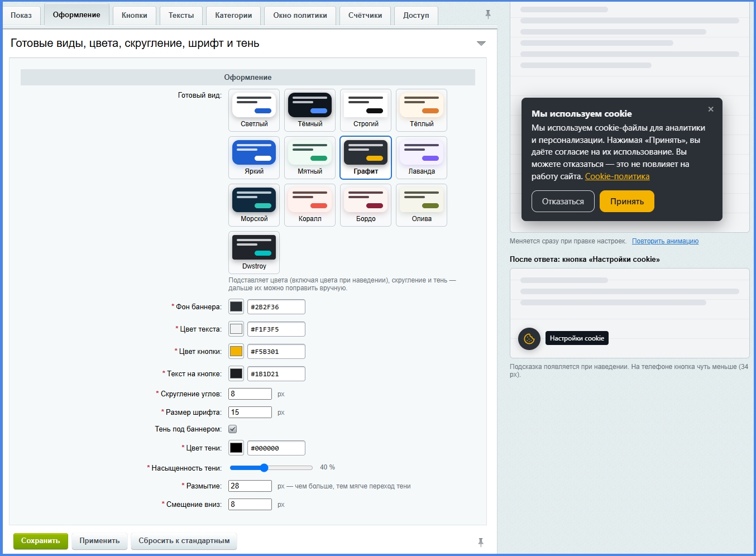This screenshot has width=756, height=556.
Task: Select the Графит preset theme
Action: pos(366,157)
